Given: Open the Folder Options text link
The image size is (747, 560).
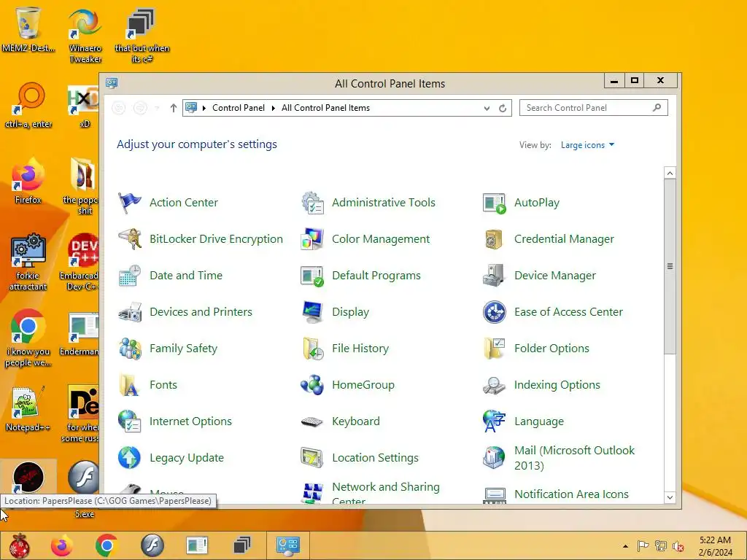Looking at the screenshot, I should pyautogui.click(x=551, y=349).
